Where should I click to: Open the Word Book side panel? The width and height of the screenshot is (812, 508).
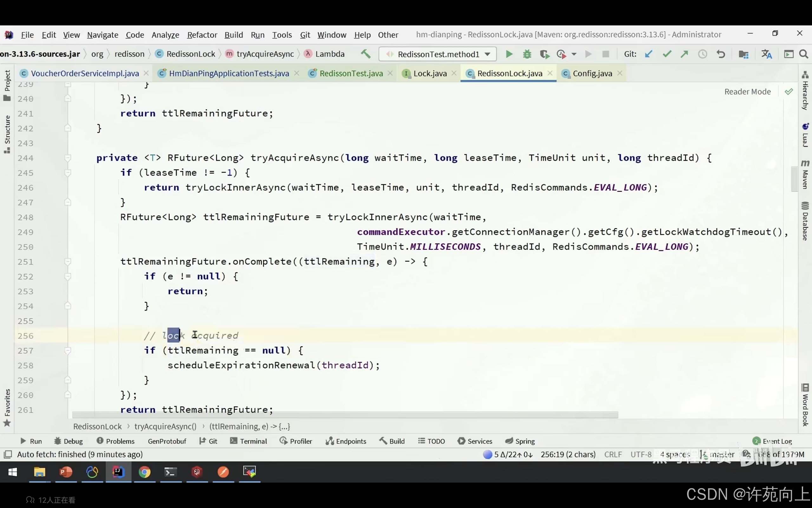(x=805, y=405)
